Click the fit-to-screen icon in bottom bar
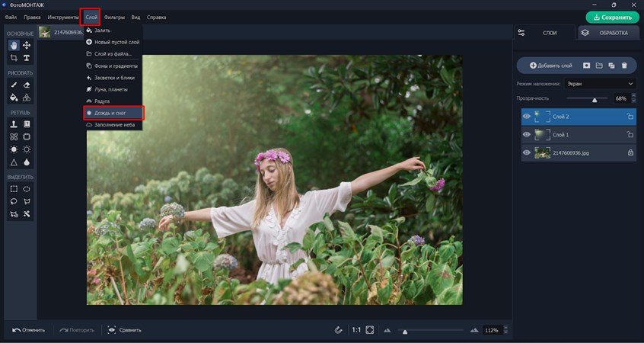This screenshot has width=644, height=343. [x=370, y=330]
